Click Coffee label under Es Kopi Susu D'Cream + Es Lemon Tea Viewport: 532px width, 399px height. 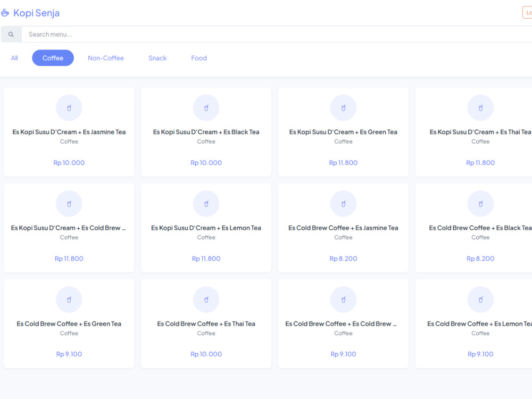[x=206, y=237]
